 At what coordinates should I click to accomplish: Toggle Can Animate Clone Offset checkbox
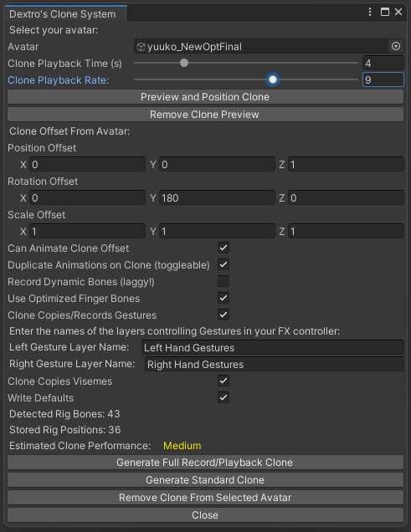point(223,248)
